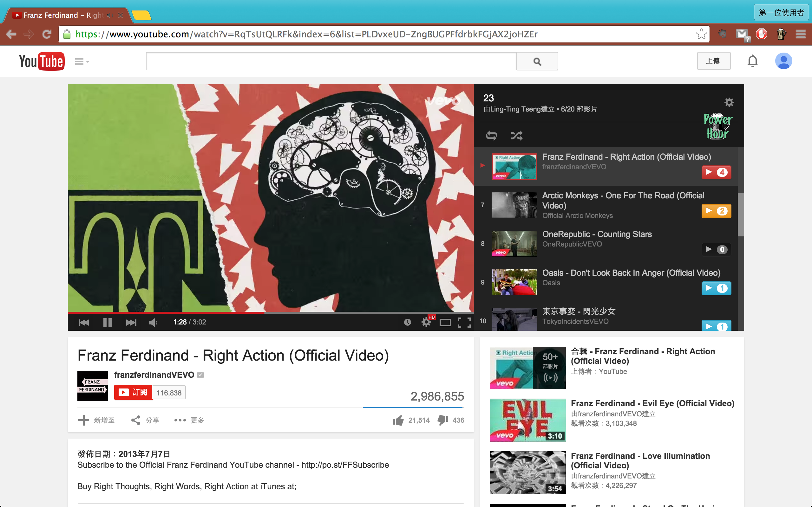Expand the 更多 more options menu
Viewport: 812px width, 507px height.
[x=189, y=420]
